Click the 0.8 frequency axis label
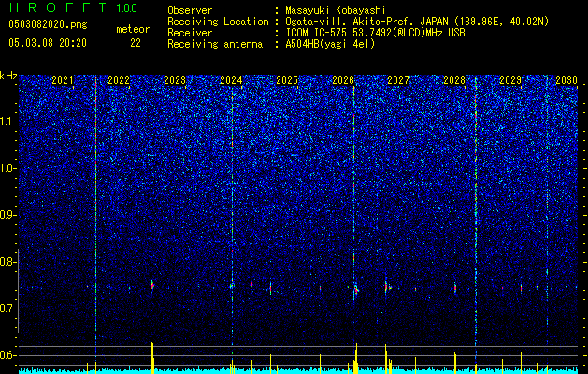The image size is (588, 374). (x=7, y=262)
